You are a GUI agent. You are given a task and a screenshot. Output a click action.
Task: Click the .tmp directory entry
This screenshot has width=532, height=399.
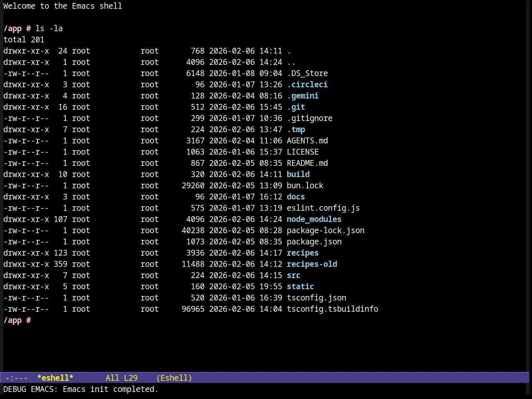click(x=296, y=129)
